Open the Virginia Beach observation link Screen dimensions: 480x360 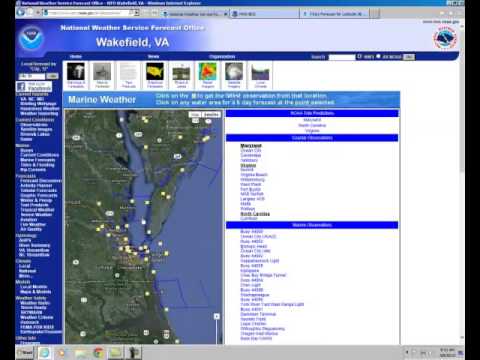(x=254, y=175)
